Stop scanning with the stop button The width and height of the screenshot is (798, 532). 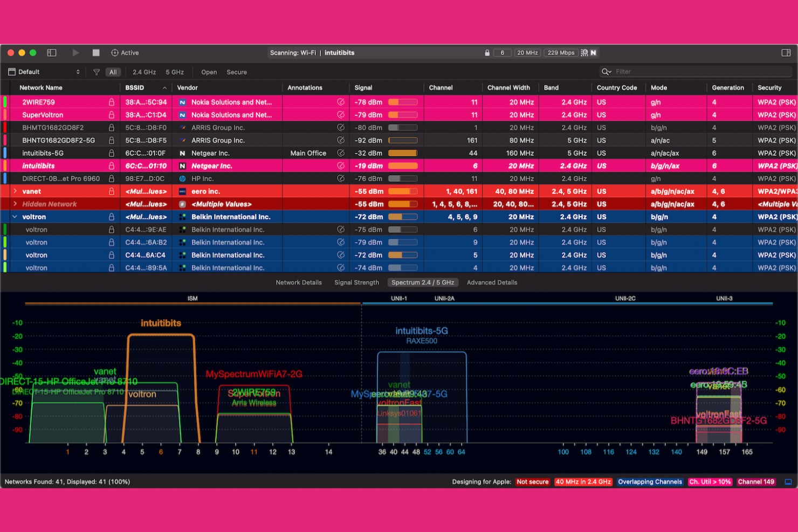pyautogui.click(x=96, y=53)
